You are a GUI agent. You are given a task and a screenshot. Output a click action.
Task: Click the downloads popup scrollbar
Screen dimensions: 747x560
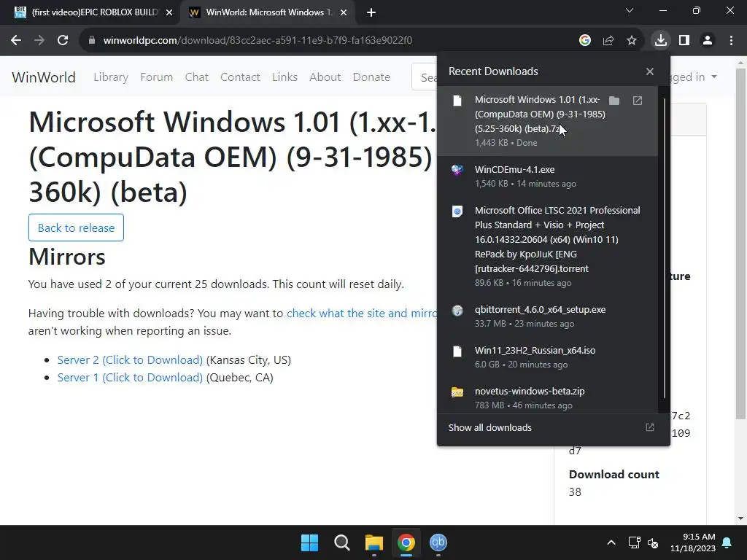[x=664, y=248]
